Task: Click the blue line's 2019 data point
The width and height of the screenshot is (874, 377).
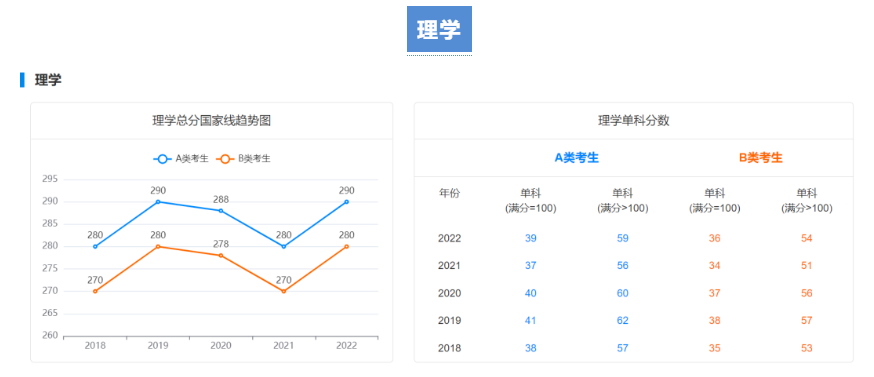Action: click(x=158, y=202)
